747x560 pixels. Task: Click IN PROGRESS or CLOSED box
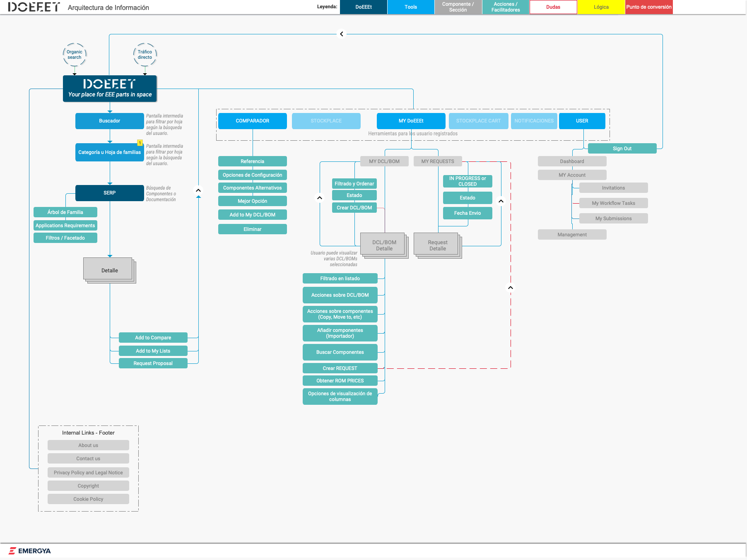(x=467, y=181)
